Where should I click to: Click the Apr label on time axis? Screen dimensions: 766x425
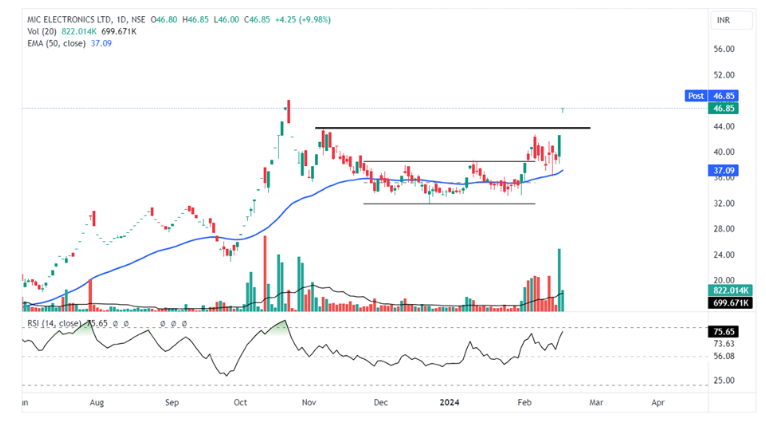click(657, 401)
